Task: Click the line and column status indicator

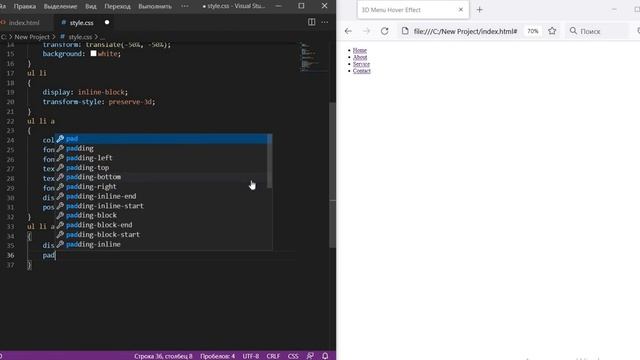Action: tap(163, 356)
